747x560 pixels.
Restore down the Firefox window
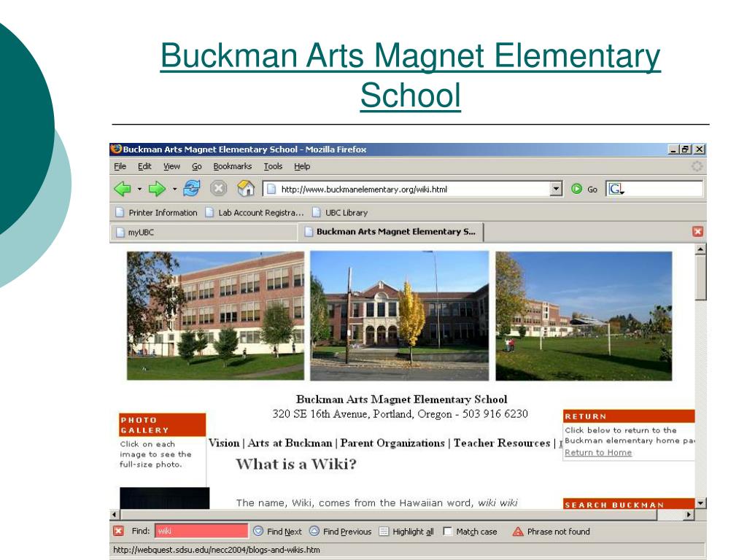686,149
